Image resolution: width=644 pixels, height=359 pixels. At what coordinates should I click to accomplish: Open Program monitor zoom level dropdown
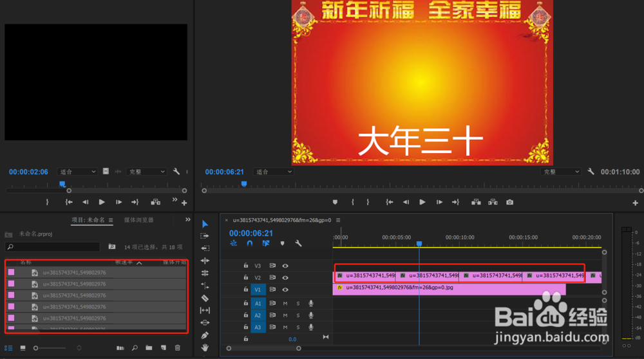[273, 172]
